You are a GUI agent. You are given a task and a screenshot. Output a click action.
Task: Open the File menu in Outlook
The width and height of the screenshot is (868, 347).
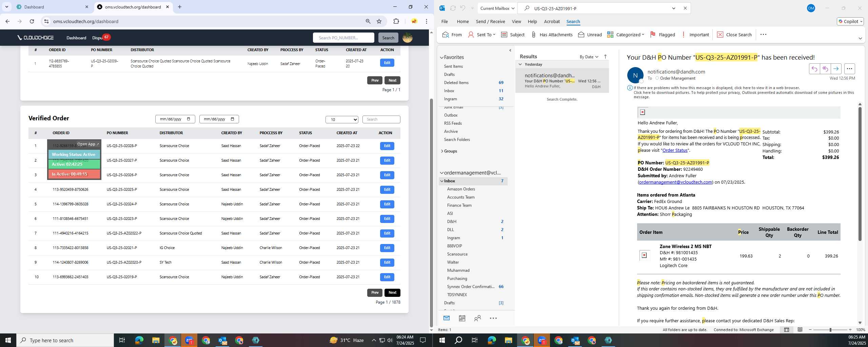[445, 21]
